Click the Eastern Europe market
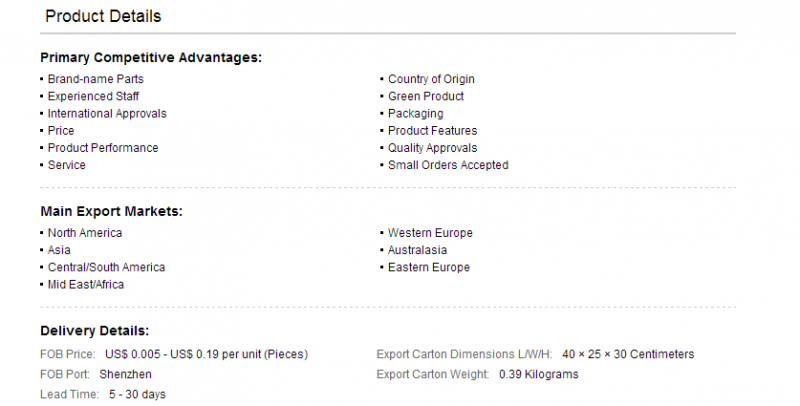The height and width of the screenshot is (406, 800). [x=429, y=267]
